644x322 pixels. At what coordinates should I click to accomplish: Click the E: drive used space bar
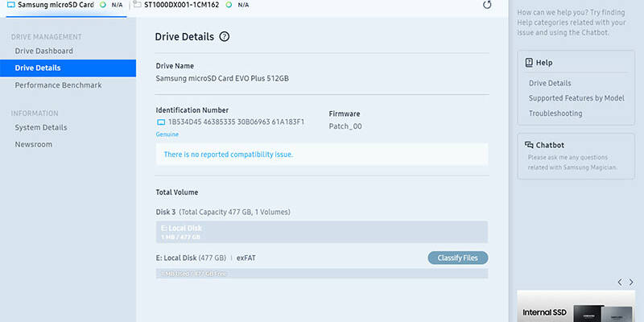click(321, 274)
